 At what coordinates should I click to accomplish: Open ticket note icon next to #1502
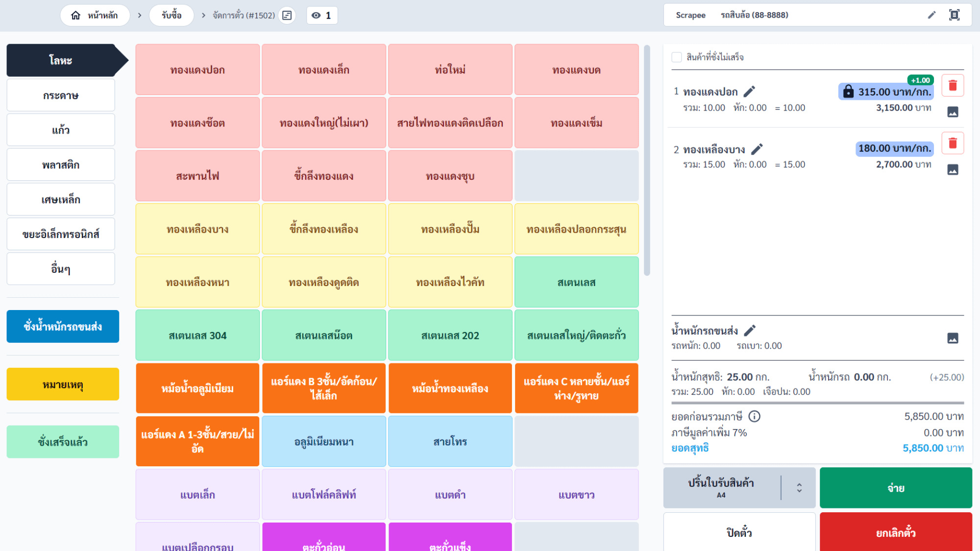click(287, 15)
